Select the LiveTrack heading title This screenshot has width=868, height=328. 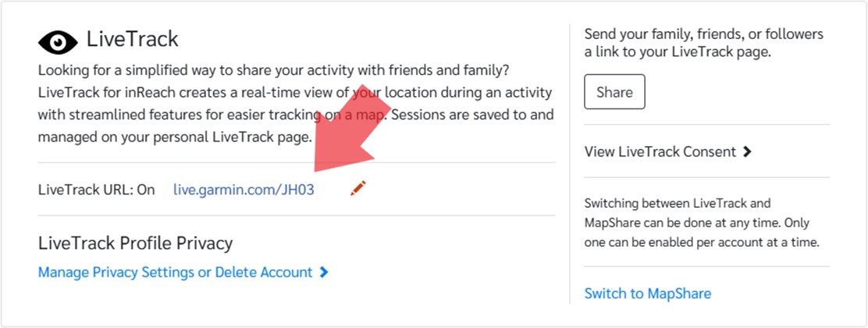[133, 39]
